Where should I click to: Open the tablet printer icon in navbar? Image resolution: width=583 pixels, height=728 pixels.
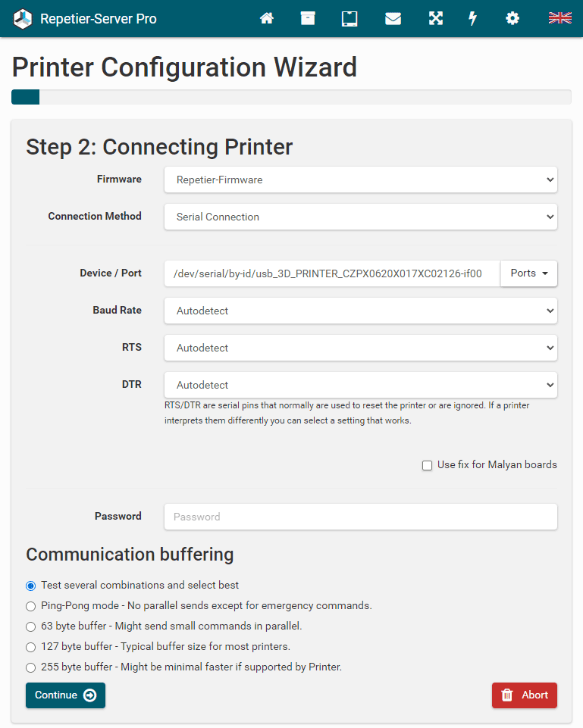[x=349, y=19]
